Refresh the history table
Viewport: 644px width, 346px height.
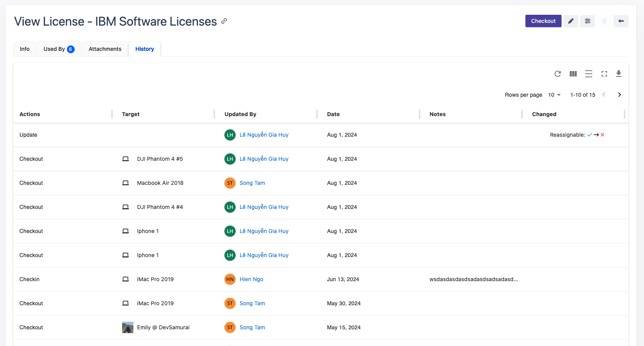tap(557, 74)
